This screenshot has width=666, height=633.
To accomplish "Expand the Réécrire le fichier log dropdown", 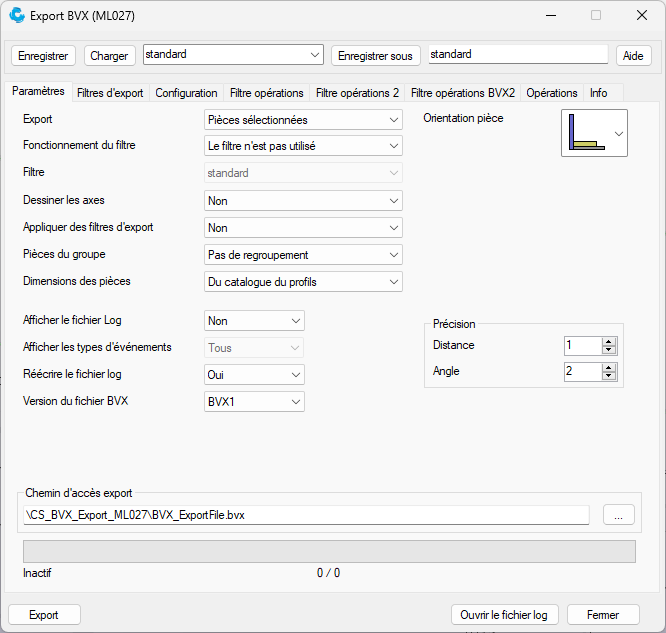I will pos(254,375).
